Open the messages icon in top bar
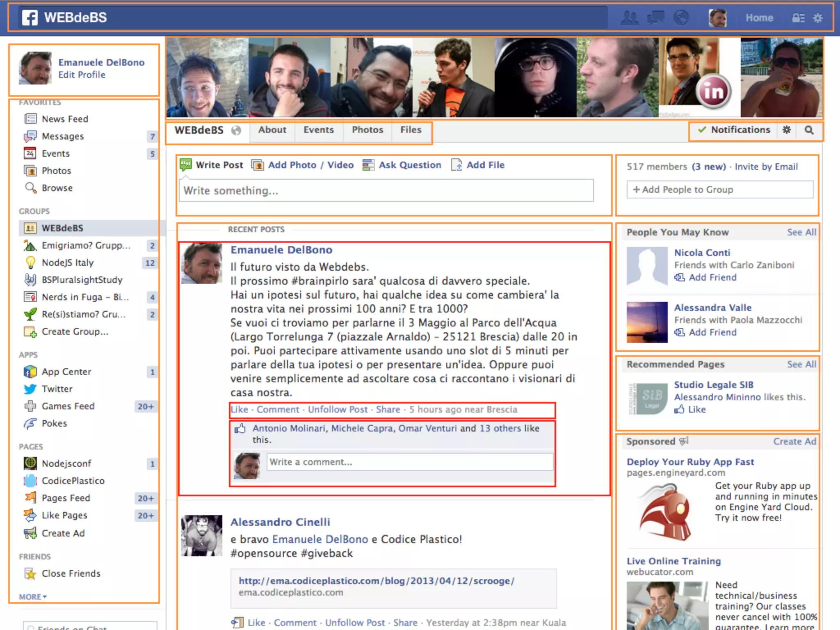Viewport: 840px width, 630px height. [655, 18]
